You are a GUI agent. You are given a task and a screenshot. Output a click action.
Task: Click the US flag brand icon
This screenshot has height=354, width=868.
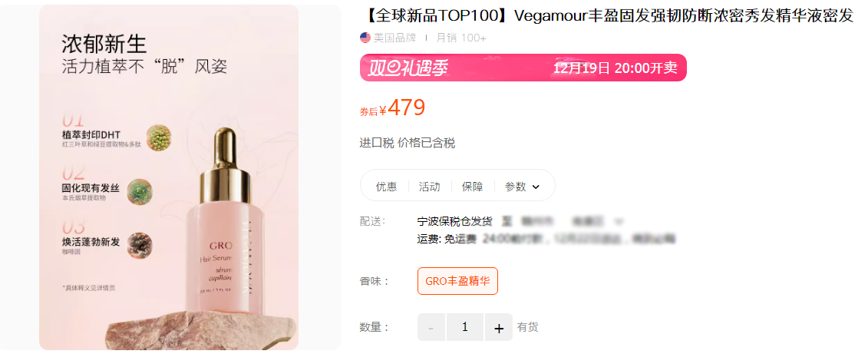click(365, 38)
